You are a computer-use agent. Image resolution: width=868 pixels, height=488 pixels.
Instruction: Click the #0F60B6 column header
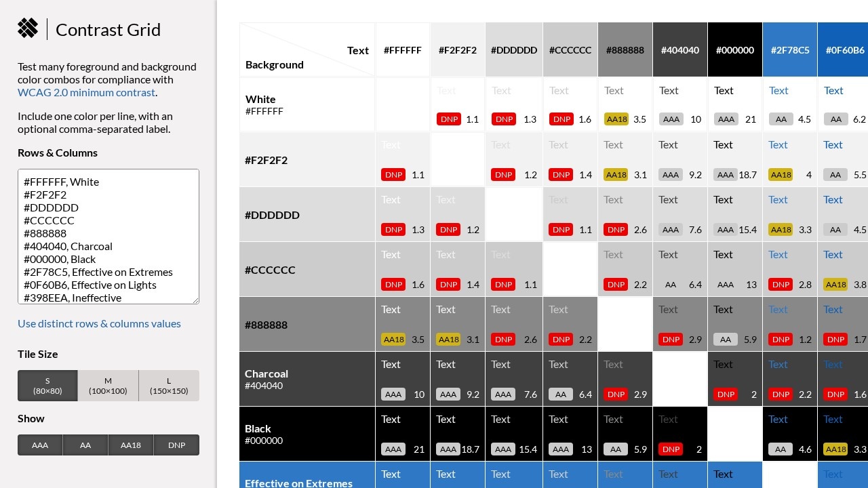pyautogui.click(x=843, y=49)
